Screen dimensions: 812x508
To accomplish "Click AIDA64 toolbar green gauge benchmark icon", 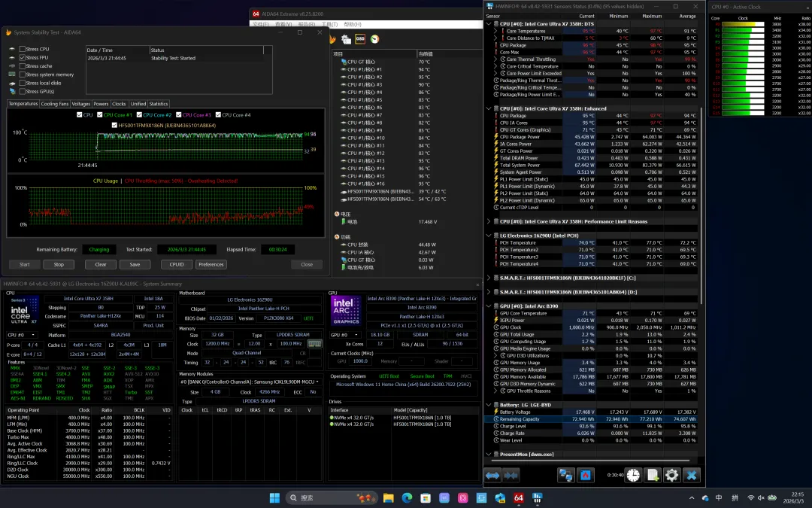I will pos(374,39).
